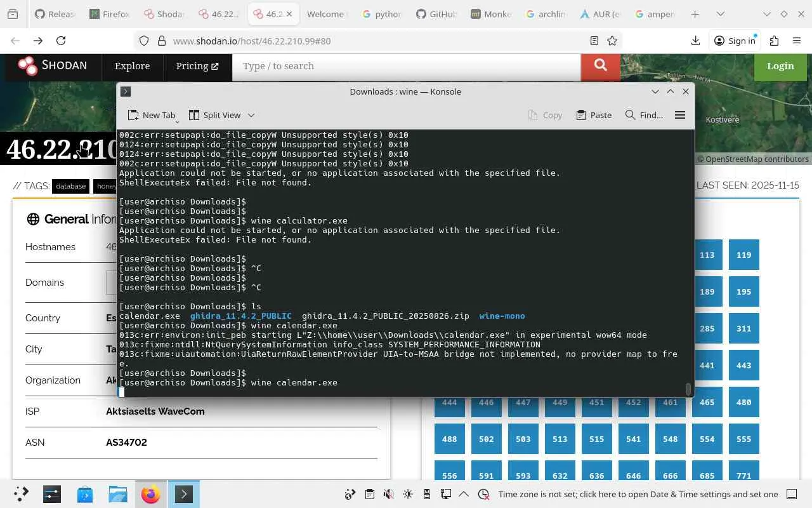Open brightness tray icon
The height and width of the screenshot is (508, 812).
point(408,494)
